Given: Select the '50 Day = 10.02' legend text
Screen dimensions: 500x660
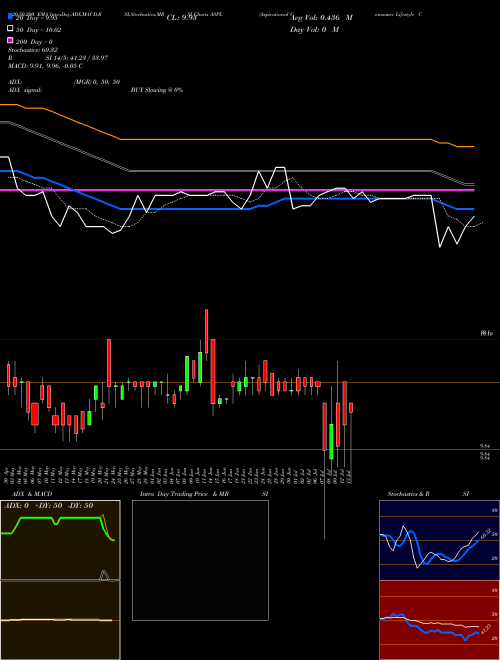Looking at the screenshot, I should pos(39,30).
